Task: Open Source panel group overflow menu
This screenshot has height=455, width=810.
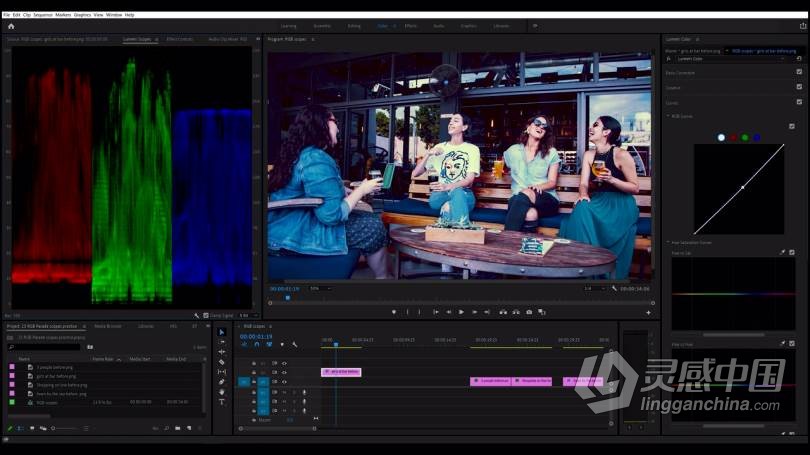Action: coord(258,39)
